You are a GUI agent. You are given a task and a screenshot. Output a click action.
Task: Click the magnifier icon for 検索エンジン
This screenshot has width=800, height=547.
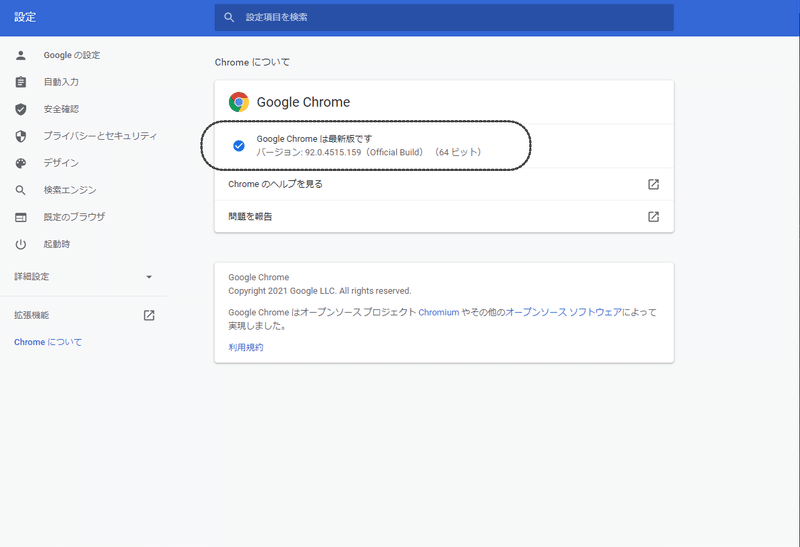(x=20, y=190)
